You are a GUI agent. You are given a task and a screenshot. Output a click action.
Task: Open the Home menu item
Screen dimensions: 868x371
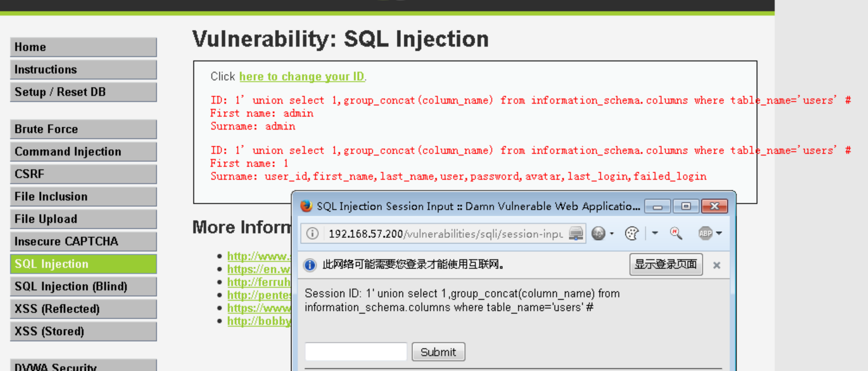coord(84,47)
